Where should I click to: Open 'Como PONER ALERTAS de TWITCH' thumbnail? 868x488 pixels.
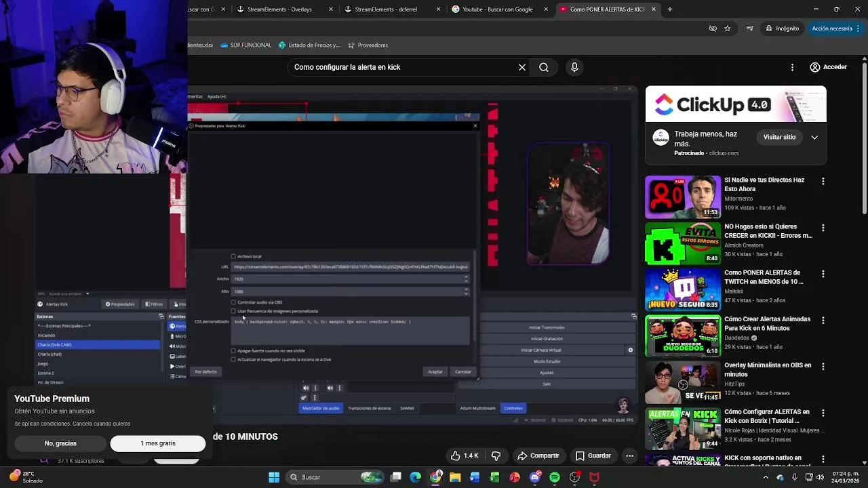tap(683, 289)
